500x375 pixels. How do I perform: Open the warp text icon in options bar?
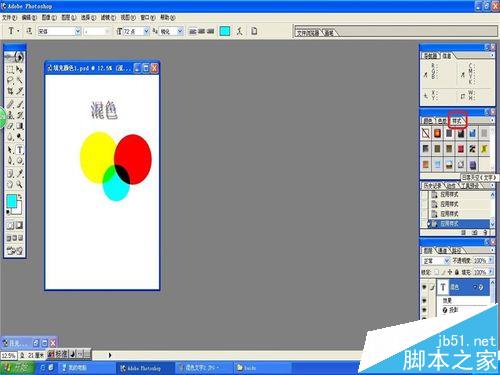239,31
